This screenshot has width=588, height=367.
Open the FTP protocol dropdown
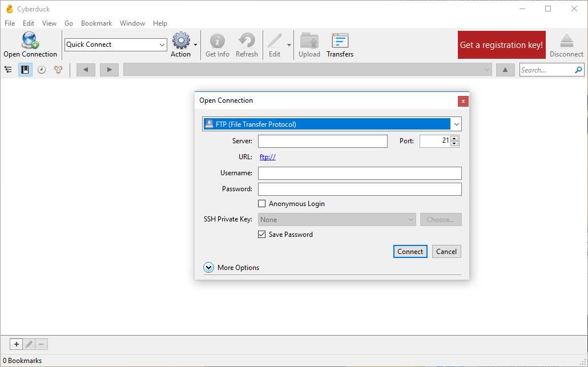(456, 124)
